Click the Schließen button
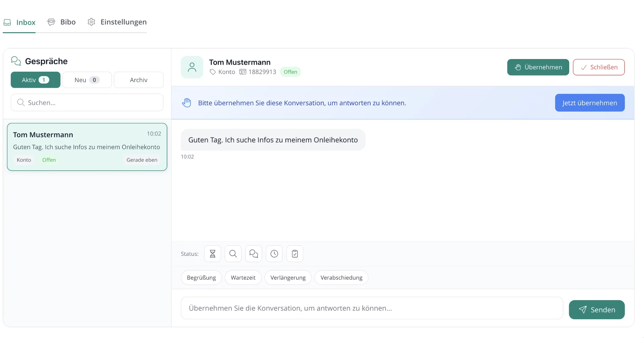The image size is (644, 338). [x=599, y=67]
